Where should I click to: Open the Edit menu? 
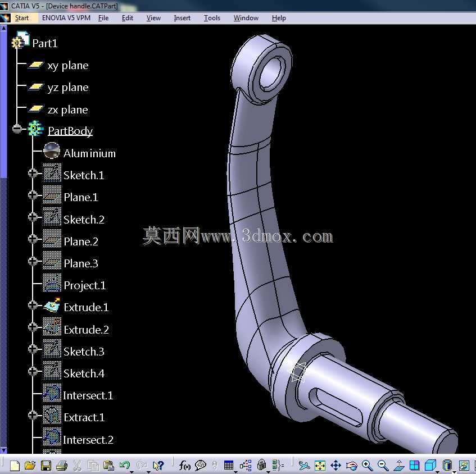[x=128, y=18]
